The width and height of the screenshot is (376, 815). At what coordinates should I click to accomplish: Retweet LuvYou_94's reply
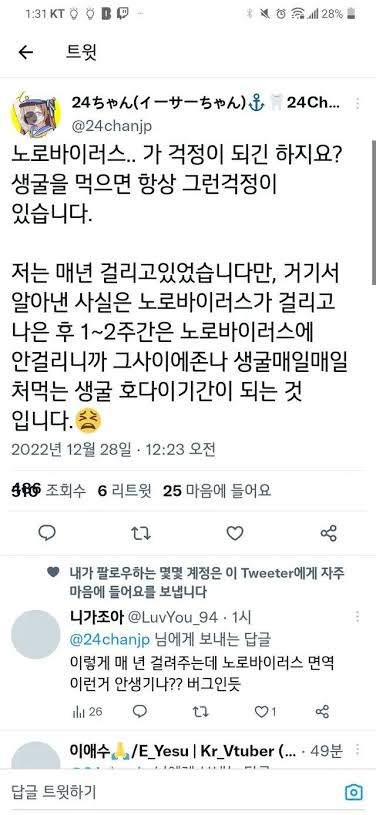click(x=200, y=712)
